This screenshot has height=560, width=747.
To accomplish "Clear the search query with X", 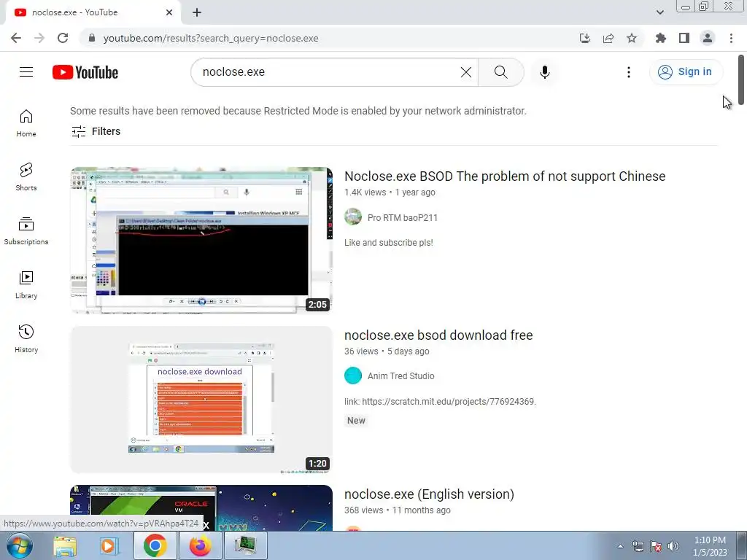I will pos(466,72).
